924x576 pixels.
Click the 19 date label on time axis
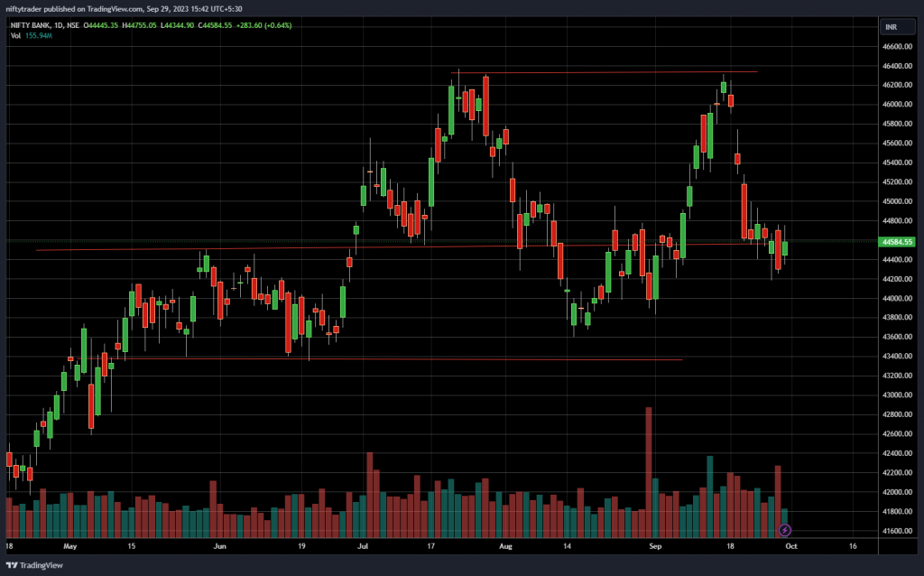(301, 546)
